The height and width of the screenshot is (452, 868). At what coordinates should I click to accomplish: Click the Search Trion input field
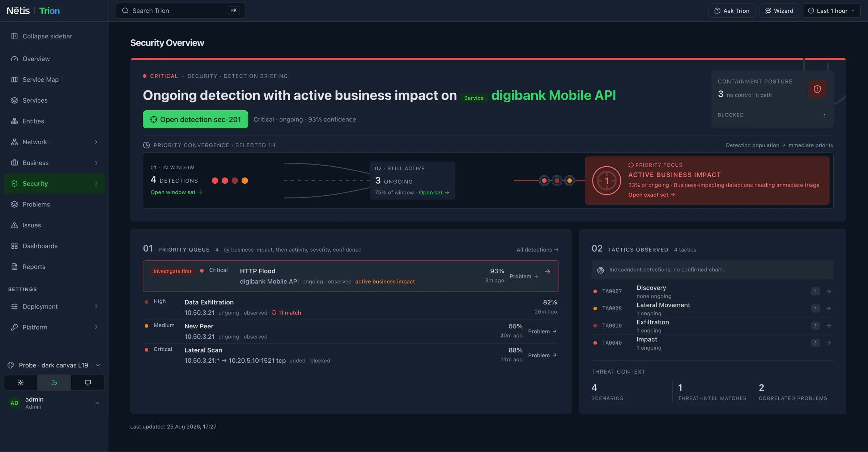point(181,11)
